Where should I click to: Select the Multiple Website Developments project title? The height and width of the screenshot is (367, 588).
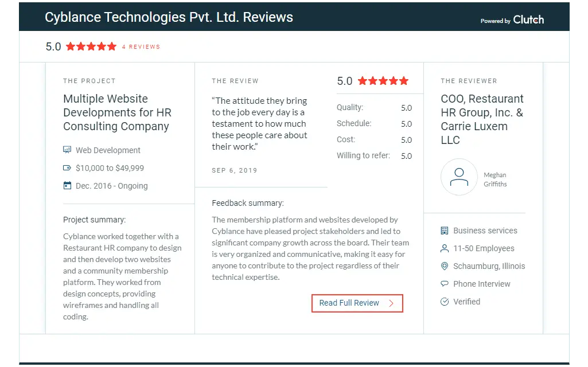coord(117,112)
